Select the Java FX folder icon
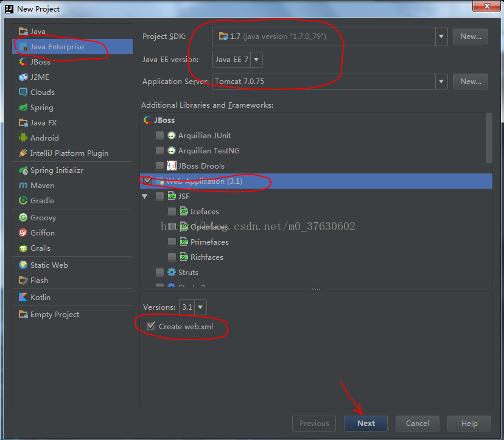The height and width of the screenshot is (440, 504). coord(23,122)
